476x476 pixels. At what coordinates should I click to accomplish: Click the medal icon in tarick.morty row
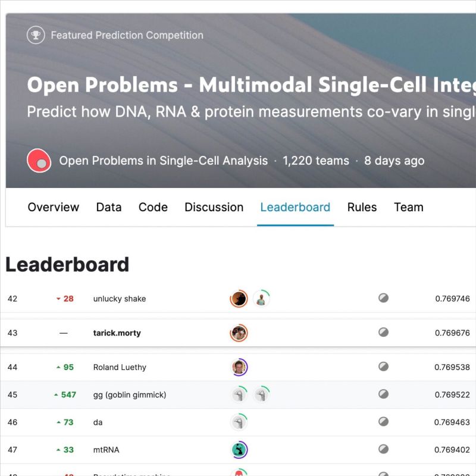point(383,333)
